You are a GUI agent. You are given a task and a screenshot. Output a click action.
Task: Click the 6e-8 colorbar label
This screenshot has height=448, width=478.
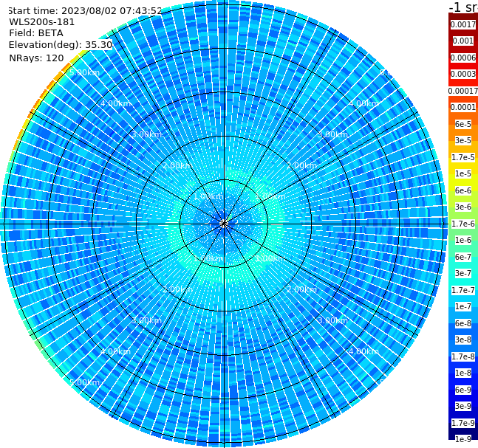pos(463,323)
